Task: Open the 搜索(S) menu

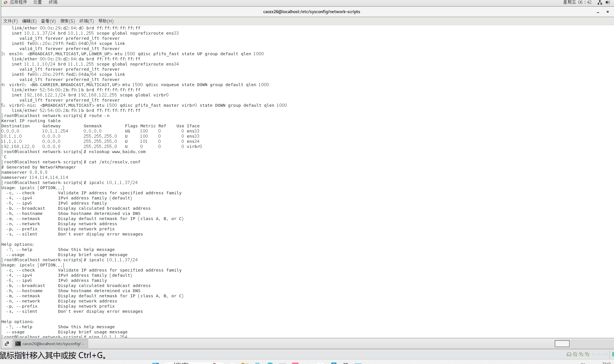Action: point(67,21)
